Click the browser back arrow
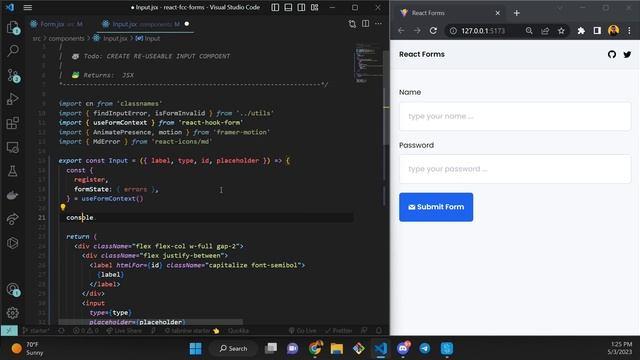640x360 pixels. tap(401, 31)
